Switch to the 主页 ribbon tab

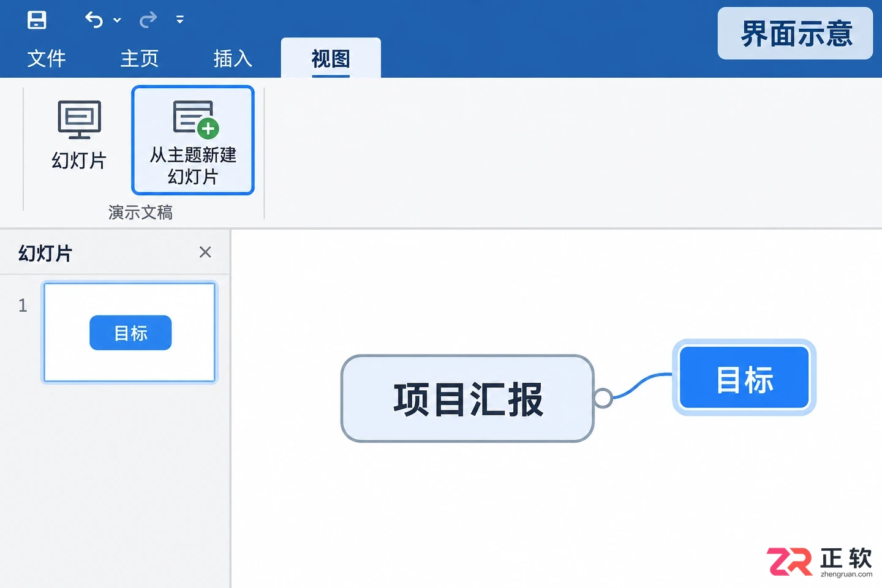point(140,59)
